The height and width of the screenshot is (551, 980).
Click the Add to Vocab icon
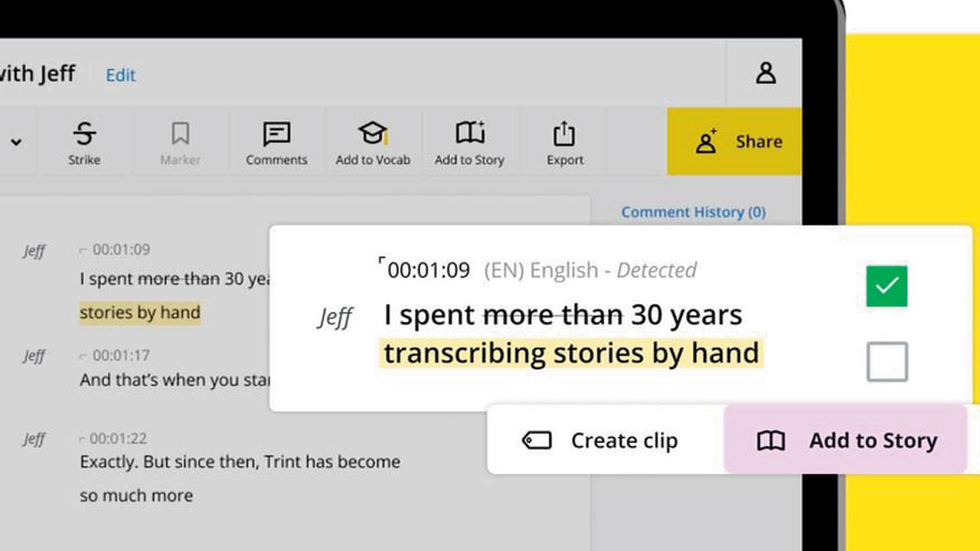[373, 134]
